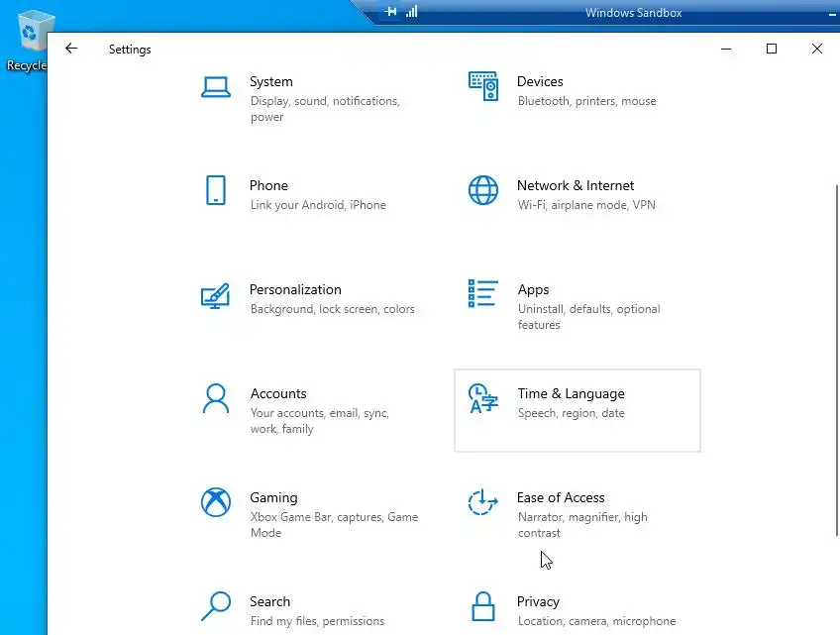The height and width of the screenshot is (635, 840).
Task: Select the Ease of Access icon
Action: [482, 502]
